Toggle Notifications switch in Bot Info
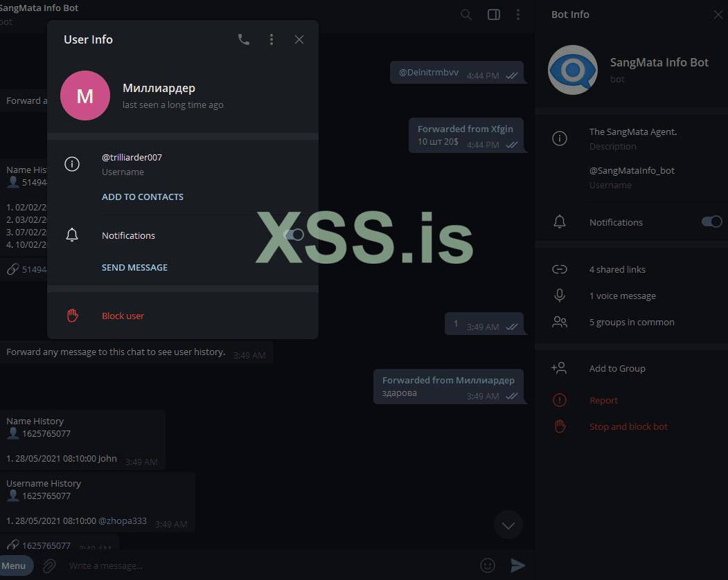Image resolution: width=728 pixels, height=580 pixels. [x=712, y=221]
